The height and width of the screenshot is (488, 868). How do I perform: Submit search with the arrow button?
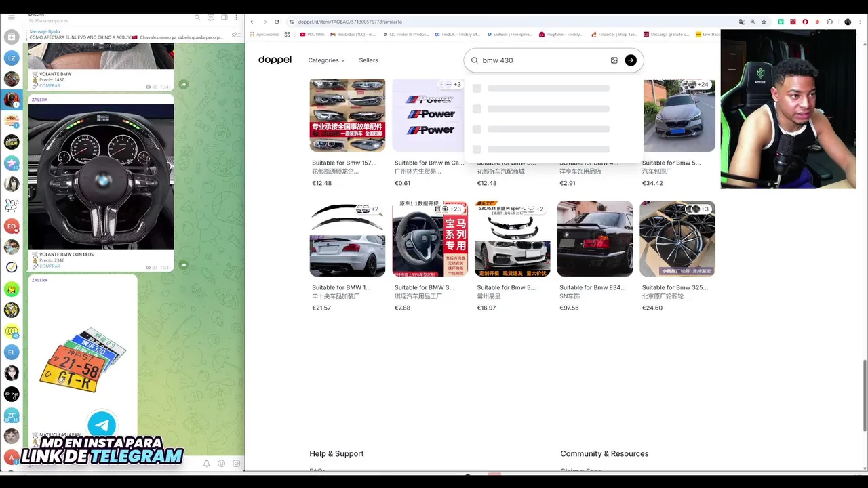631,60
